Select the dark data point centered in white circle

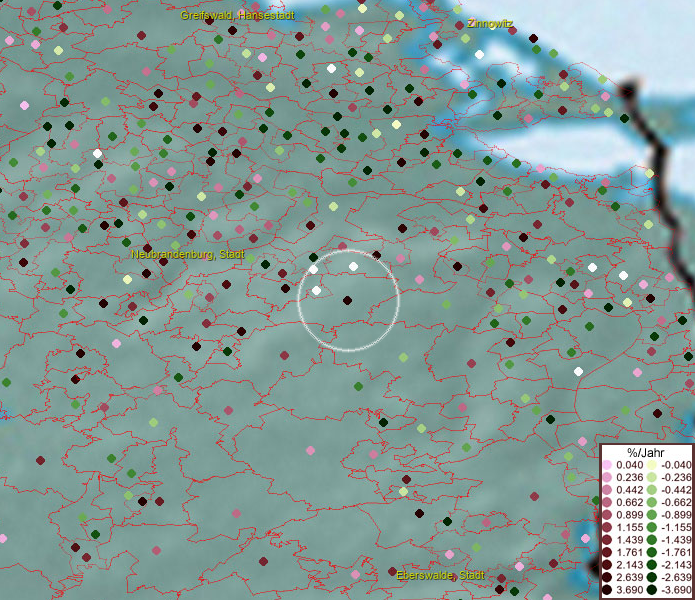(348, 300)
